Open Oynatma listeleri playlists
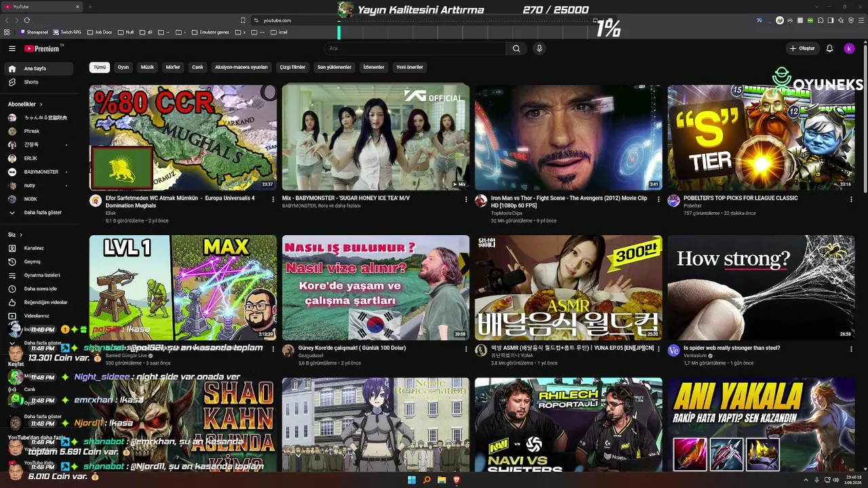Screen dimensions: 868x488 tap(39, 275)
